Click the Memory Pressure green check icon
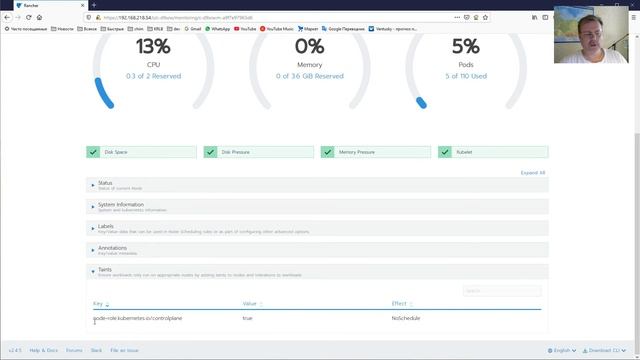The width and height of the screenshot is (640, 360). (327, 152)
